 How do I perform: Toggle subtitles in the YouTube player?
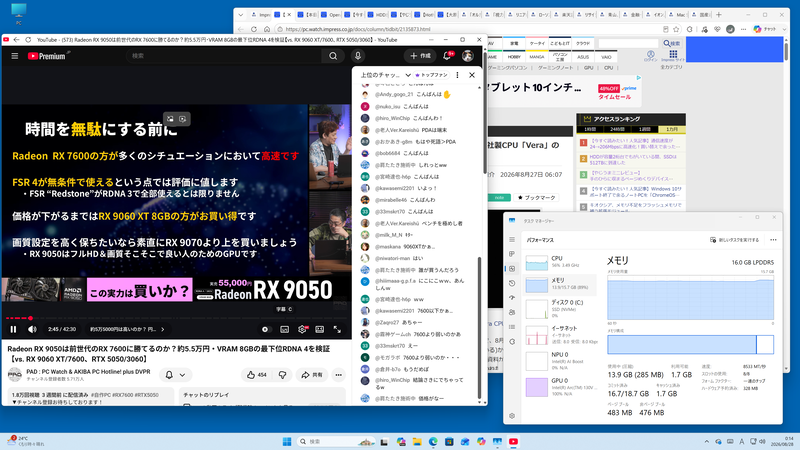coord(285,330)
